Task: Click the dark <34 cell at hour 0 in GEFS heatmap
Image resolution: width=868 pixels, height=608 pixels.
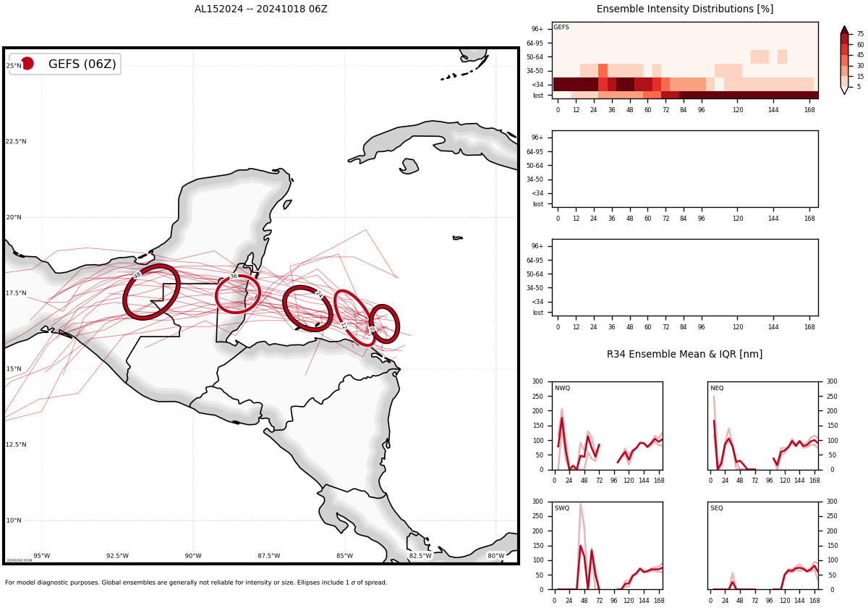Action: pos(558,84)
